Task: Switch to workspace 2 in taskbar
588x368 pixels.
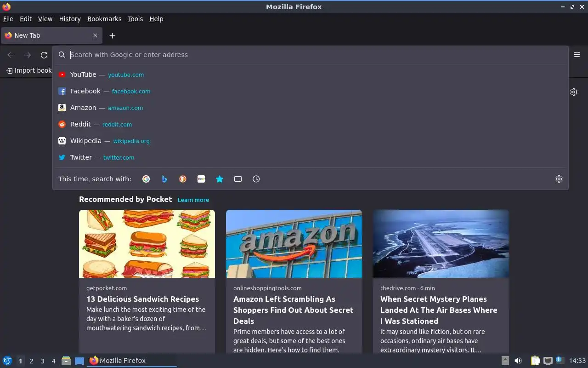Action: [31, 361]
